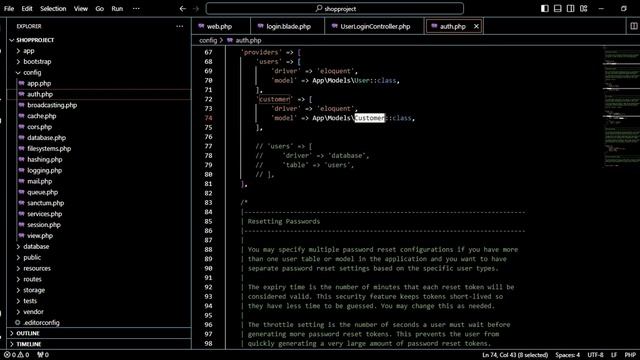Open Explorer views and more actions
The image size is (640, 360).
click(180, 26)
